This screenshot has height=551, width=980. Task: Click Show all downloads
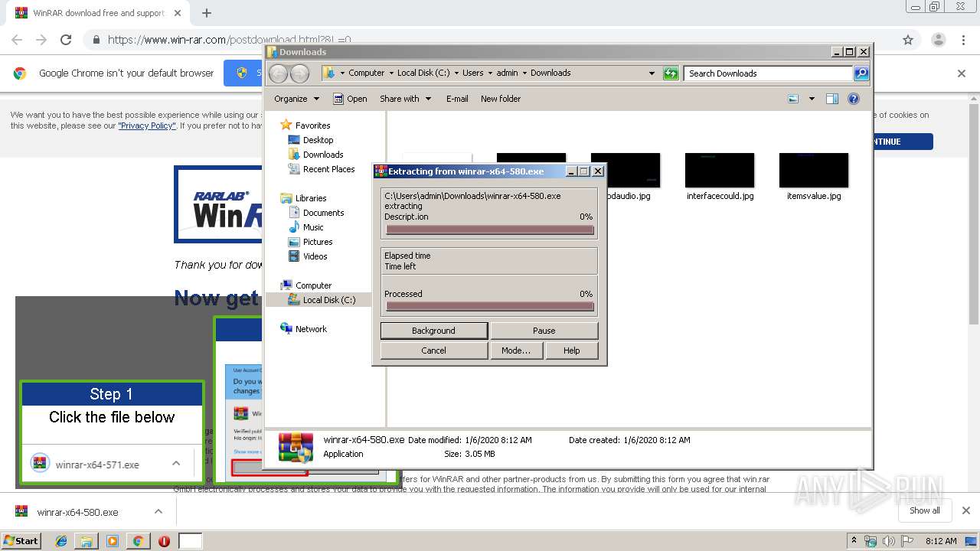coord(925,510)
